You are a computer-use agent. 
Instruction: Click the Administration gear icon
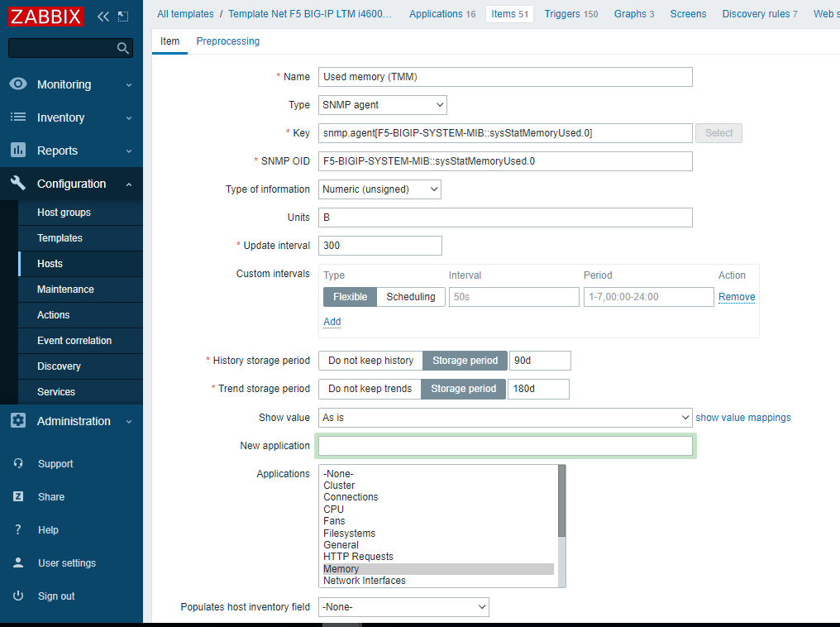click(18, 421)
